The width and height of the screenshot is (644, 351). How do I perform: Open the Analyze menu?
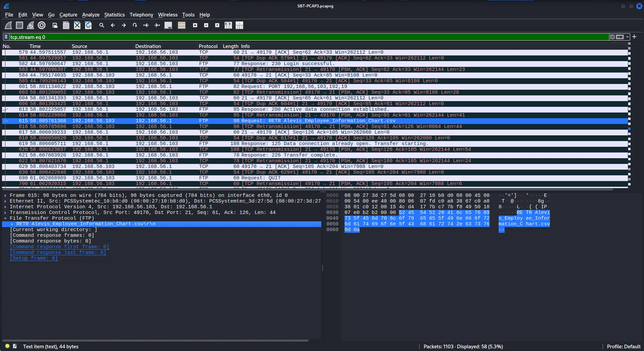tap(91, 15)
